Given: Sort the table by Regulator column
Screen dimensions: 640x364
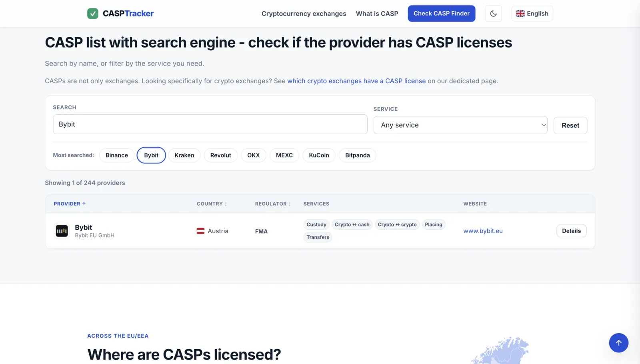Looking at the screenshot, I should click(x=273, y=204).
